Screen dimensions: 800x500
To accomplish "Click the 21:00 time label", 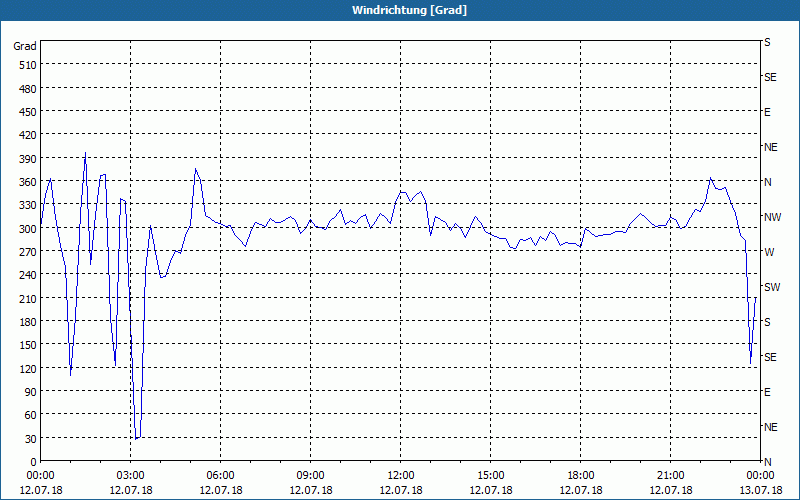I will click(x=670, y=476).
